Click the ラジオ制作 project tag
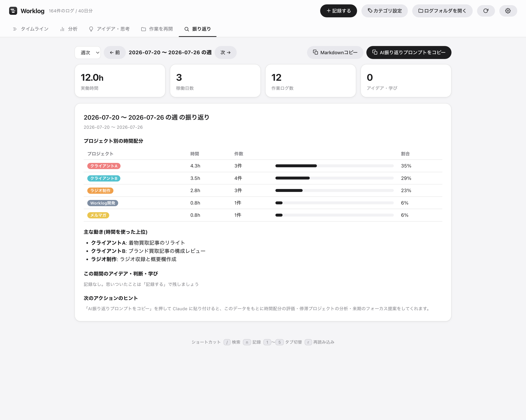 [100, 190]
